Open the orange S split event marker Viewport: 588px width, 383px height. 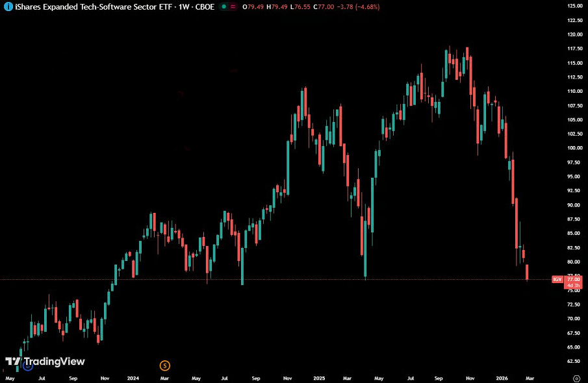pyautogui.click(x=164, y=365)
